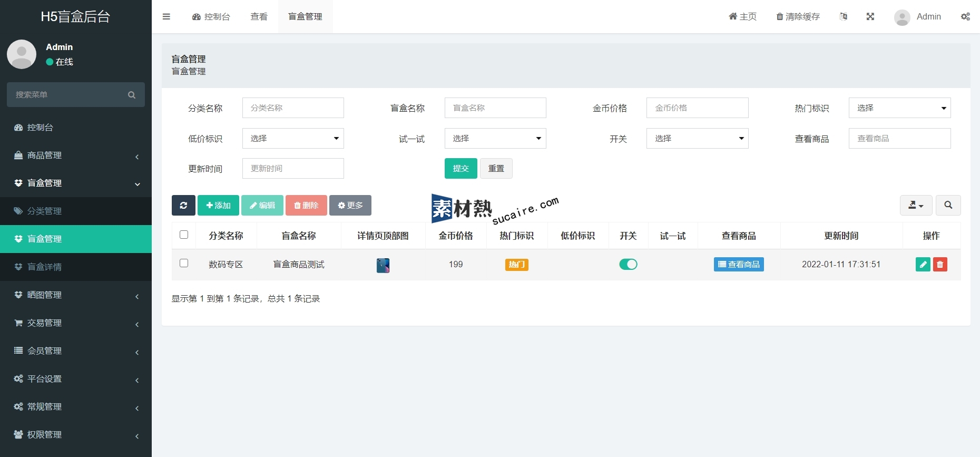The width and height of the screenshot is (980, 457).
Task: Click the 主页 home link
Action: 742,16
